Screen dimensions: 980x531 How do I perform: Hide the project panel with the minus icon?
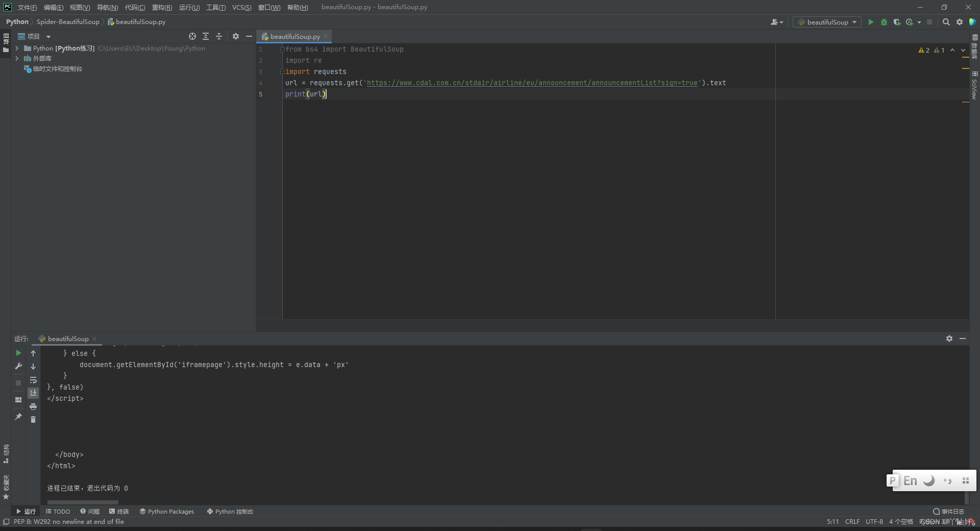click(x=249, y=36)
